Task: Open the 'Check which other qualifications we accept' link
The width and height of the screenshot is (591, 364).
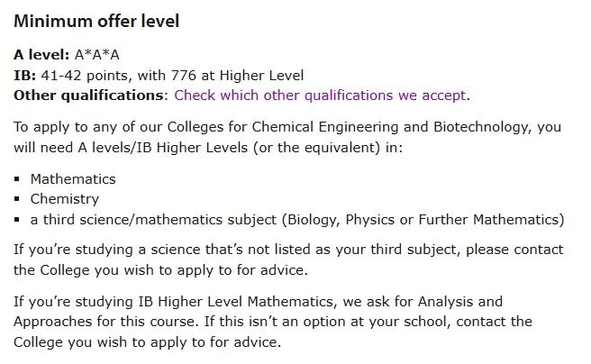Action: tap(320, 96)
